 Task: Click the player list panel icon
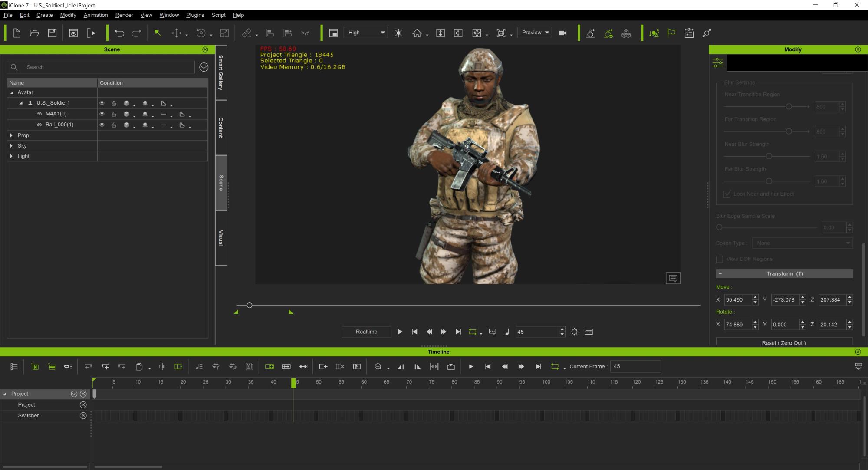point(589,332)
